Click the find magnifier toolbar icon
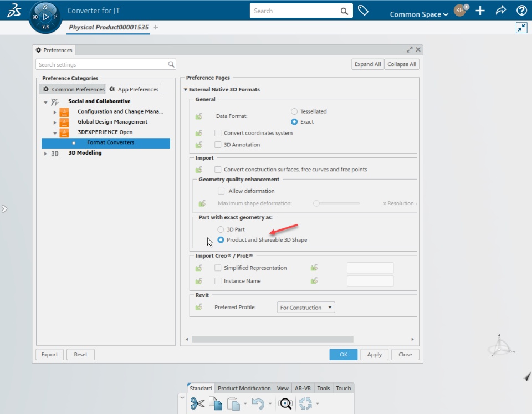 click(x=285, y=403)
